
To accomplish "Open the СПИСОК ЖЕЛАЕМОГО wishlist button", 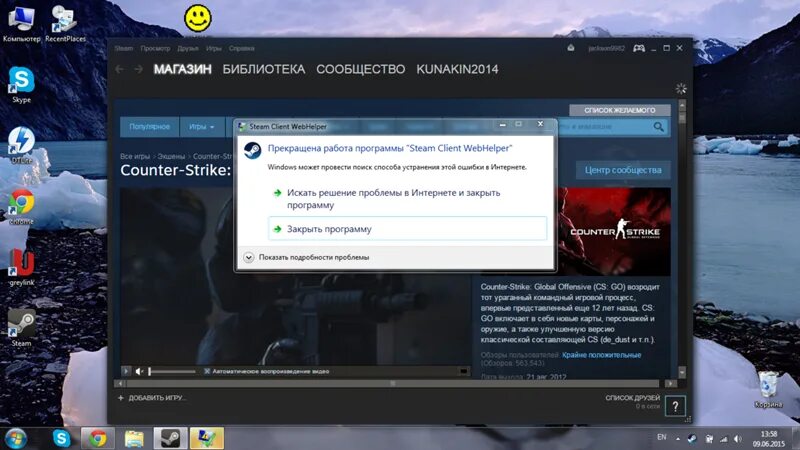I will 620,110.
